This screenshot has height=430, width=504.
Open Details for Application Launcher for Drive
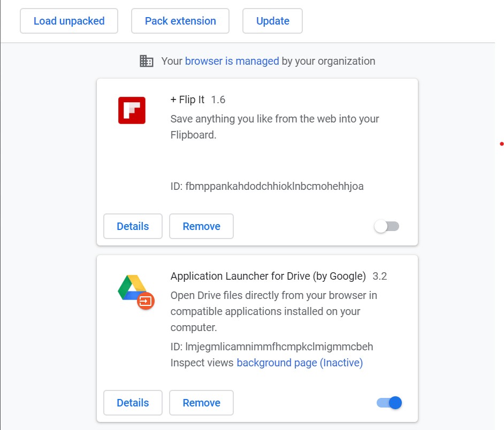133,403
